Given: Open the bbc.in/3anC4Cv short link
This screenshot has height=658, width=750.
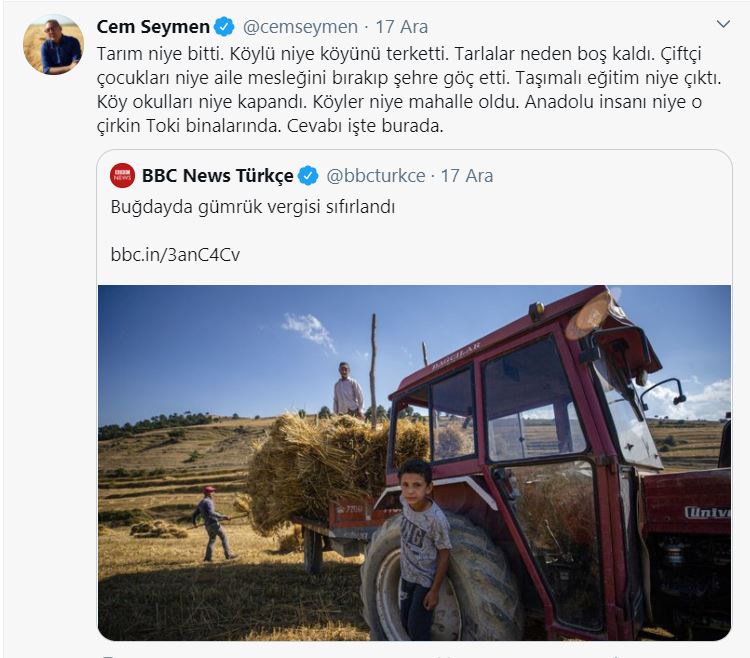Looking at the screenshot, I should [x=175, y=254].
